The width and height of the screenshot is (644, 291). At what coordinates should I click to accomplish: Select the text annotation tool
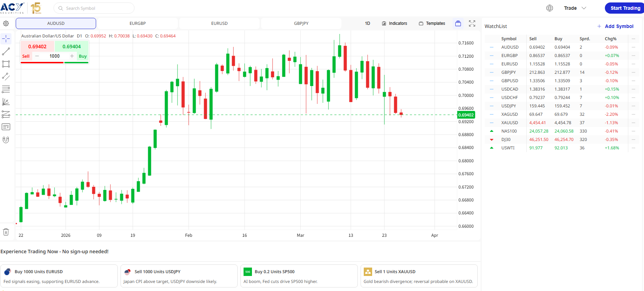(x=6, y=127)
